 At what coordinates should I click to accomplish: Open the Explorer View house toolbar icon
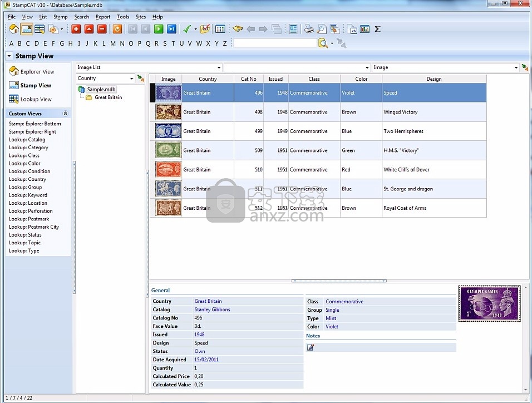click(x=14, y=29)
